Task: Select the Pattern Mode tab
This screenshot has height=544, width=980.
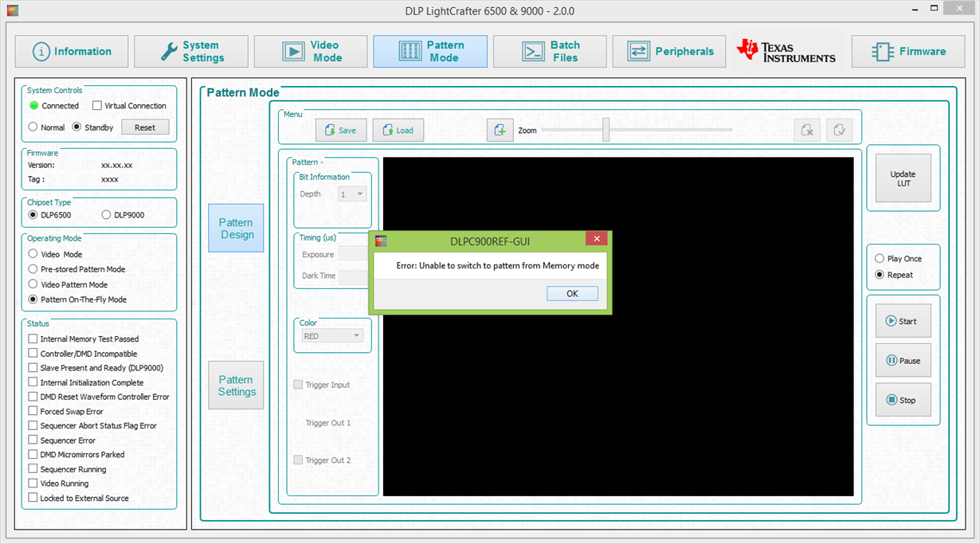Action: [430, 52]
